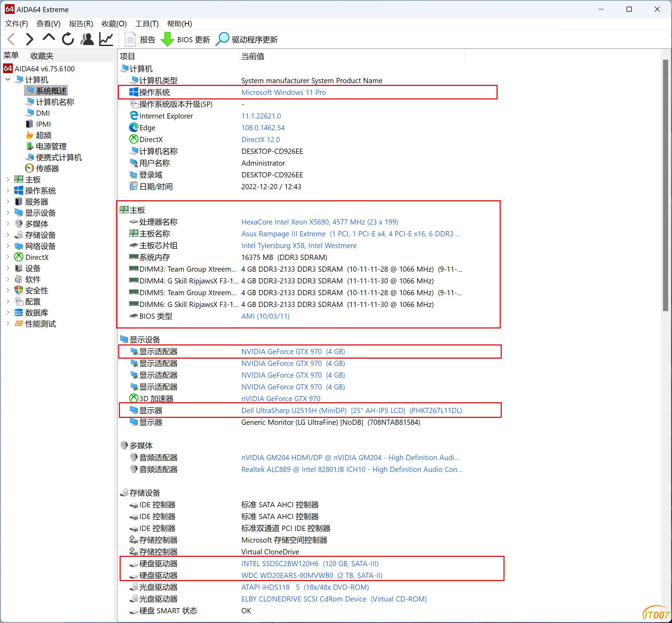Click the AIDA64 v6.75.6100 root node
672x623 pixels.
[x=44, y=69]
